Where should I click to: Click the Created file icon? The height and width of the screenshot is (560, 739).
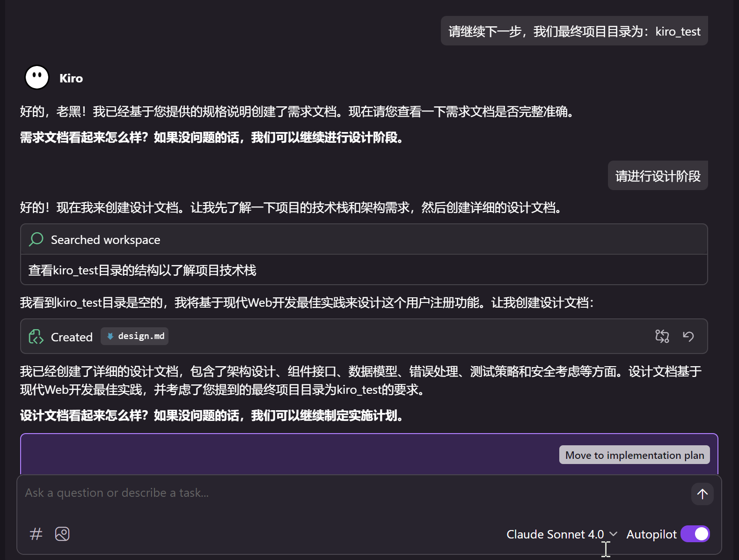(36, 337)
